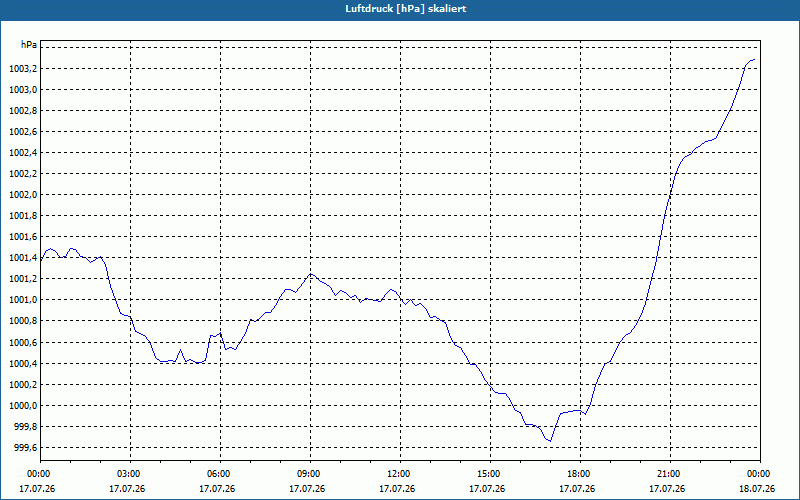Image resolution: width=800 pixels, height=500 pixels.
Task: Pick the "12:00" x-axis time
Action: click(x=397, y=474)
